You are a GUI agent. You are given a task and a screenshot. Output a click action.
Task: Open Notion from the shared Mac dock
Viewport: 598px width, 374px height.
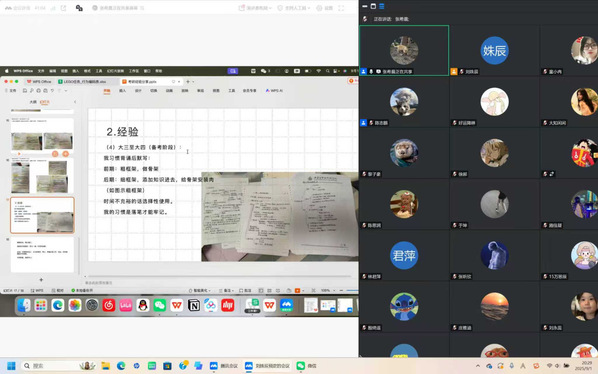pyautogui.click(x=194, y=305)
